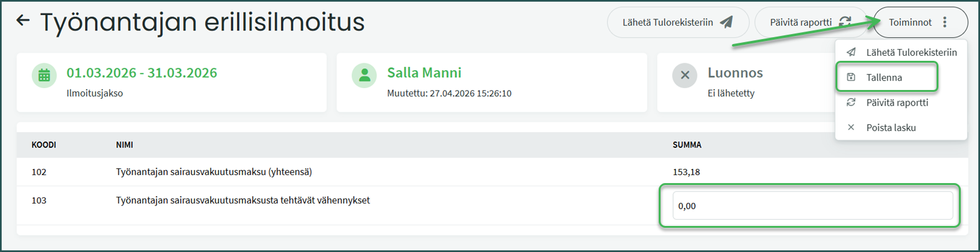The height and width of the screenshot is (252, 980).
Task: Select Päivitä raportti menu entry
Action: pos(897,102)
